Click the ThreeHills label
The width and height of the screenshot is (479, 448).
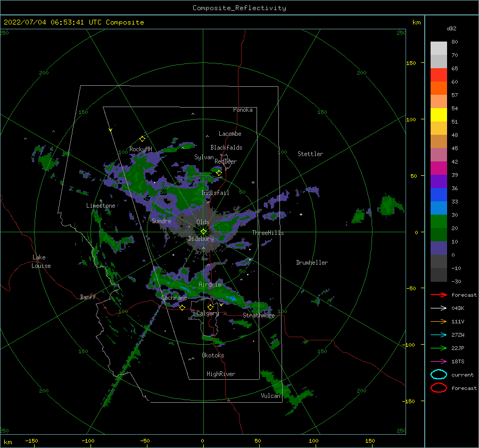click(x=268, y=233)
